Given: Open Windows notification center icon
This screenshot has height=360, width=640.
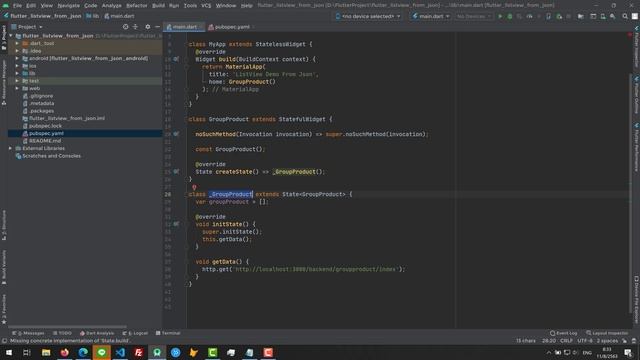Looking at the screenshot, I should [628, 352].
